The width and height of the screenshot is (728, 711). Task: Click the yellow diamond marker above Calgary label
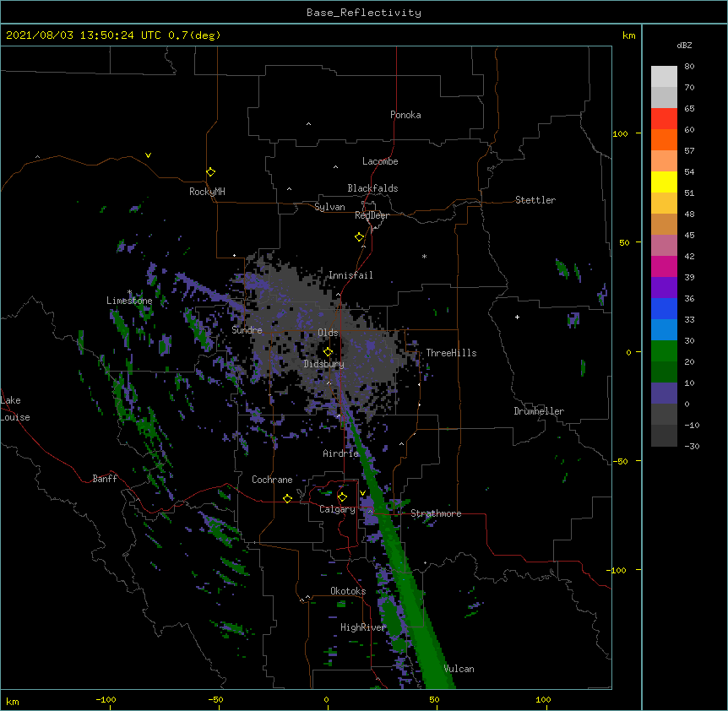coord(342,497)
